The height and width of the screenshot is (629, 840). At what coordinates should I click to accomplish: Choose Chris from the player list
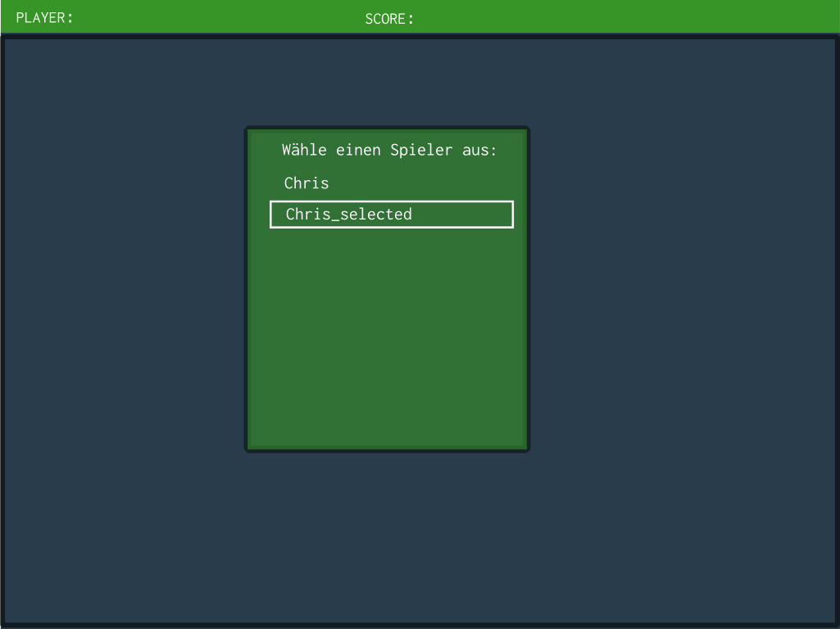(x=306, y=183)
